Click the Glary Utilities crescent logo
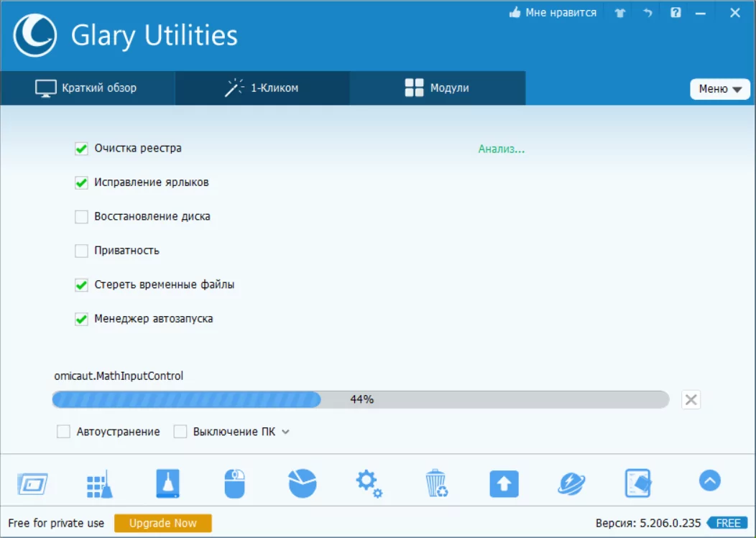 tap(34, 35)
